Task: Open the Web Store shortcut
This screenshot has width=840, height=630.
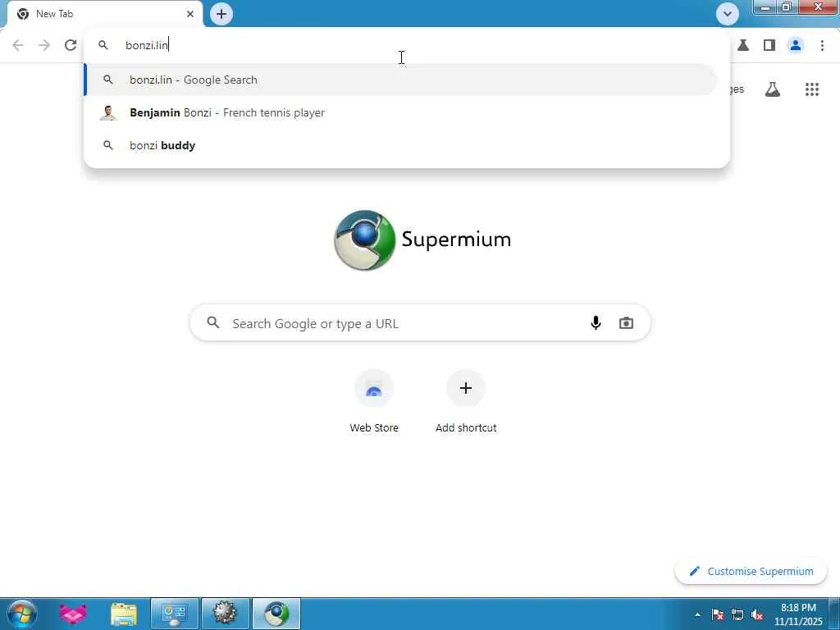Action: [374, 401]
